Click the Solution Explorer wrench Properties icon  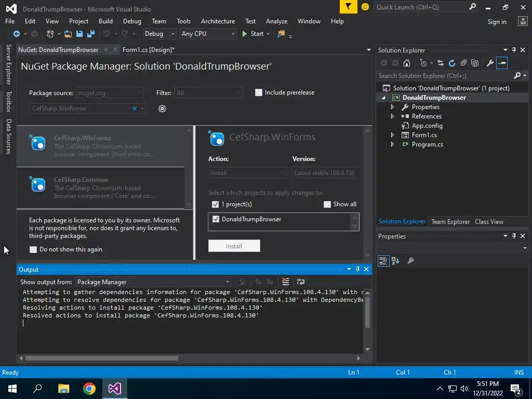[490, 63]
